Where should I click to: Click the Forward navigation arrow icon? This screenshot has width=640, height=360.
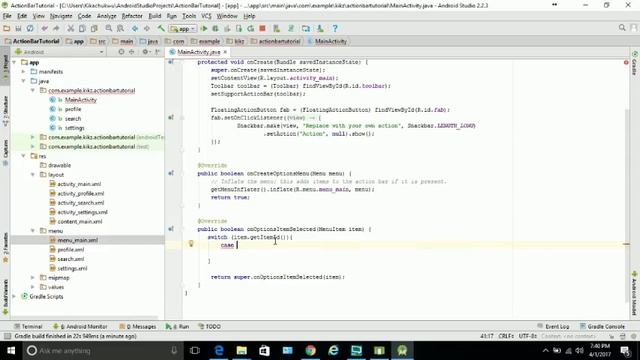click(147, 29)
